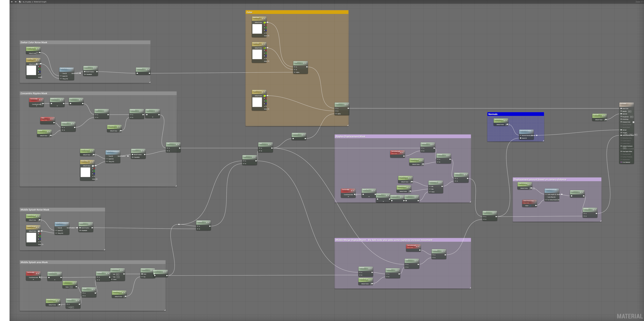
Task: Expand the Saturate node chevron in Darker Color Noise Mask
Action: 148,69
